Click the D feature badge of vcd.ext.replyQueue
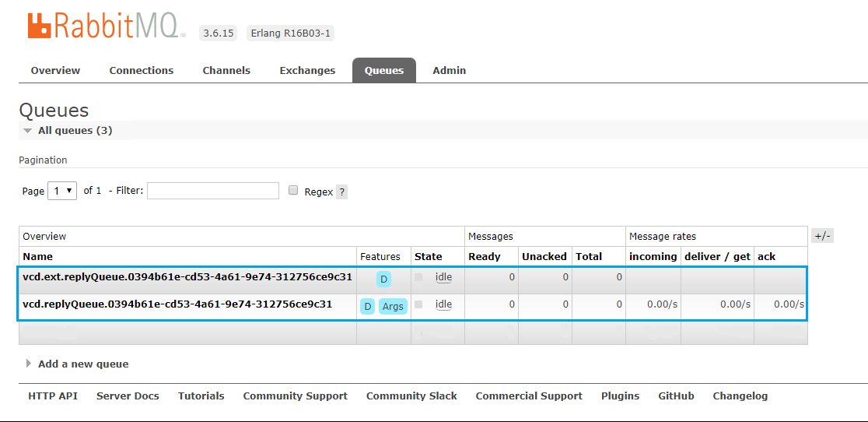868x422 pixels. coord(383,279)
